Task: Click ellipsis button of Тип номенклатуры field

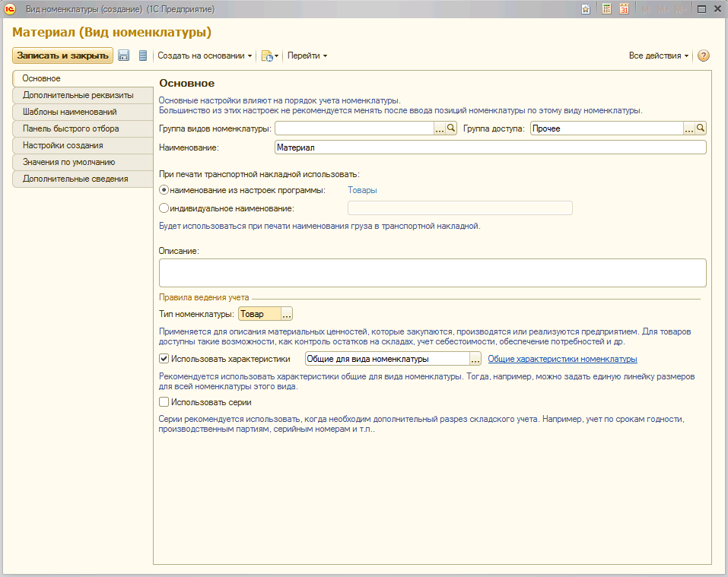Action: (x=287, y=314)
